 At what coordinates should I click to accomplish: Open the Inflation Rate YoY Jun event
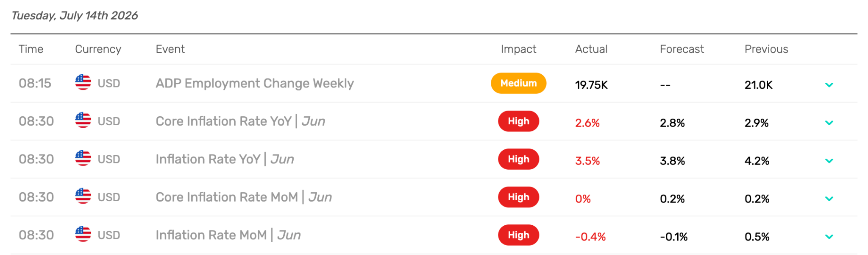click(x=225, y=159)
